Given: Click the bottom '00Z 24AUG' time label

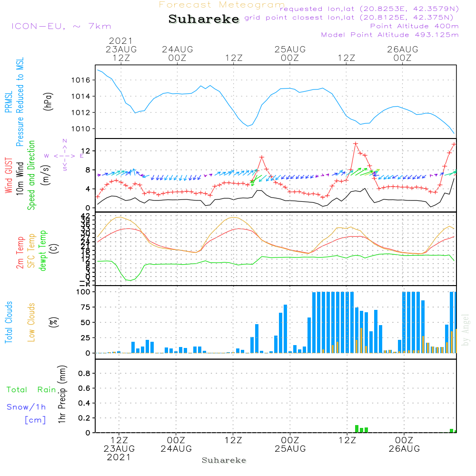Looking at the screenshot, I should click(176, 445).
